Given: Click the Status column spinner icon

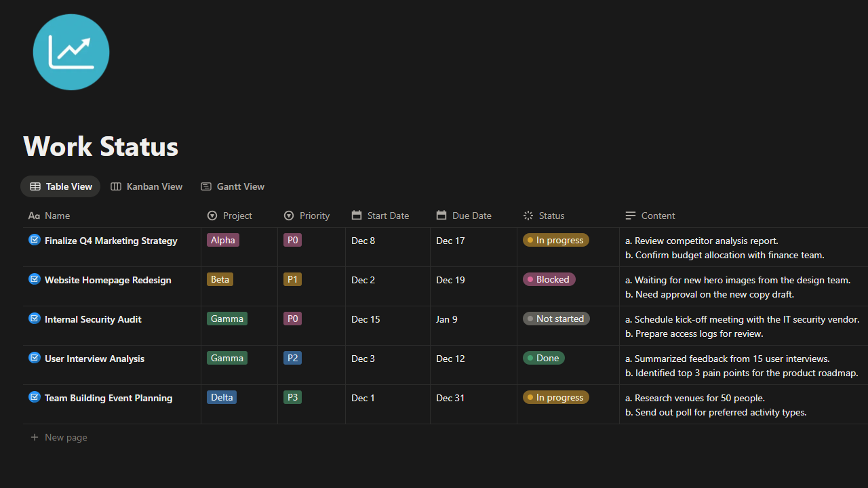Looking at the screenshot, I should tap(528, 216).
